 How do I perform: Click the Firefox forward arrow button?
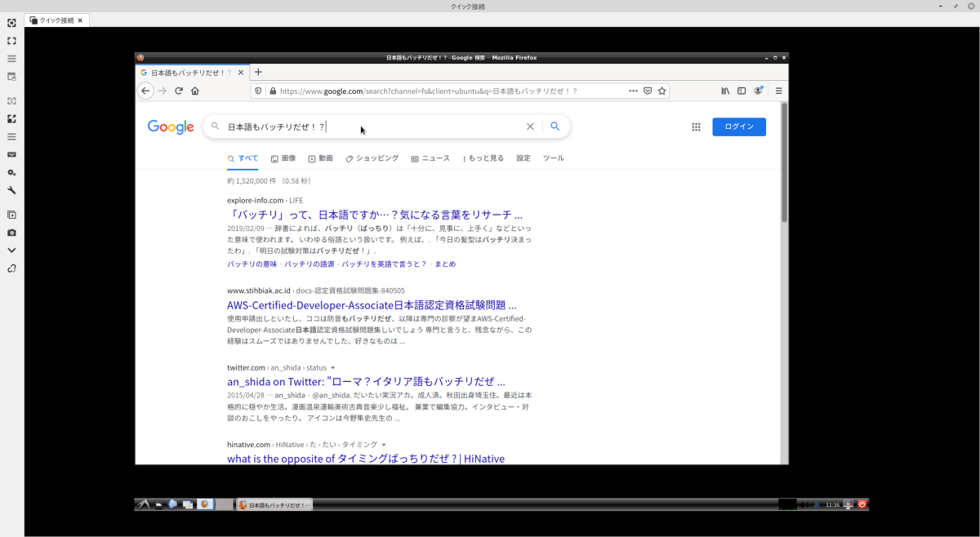[x=163, y=91]
